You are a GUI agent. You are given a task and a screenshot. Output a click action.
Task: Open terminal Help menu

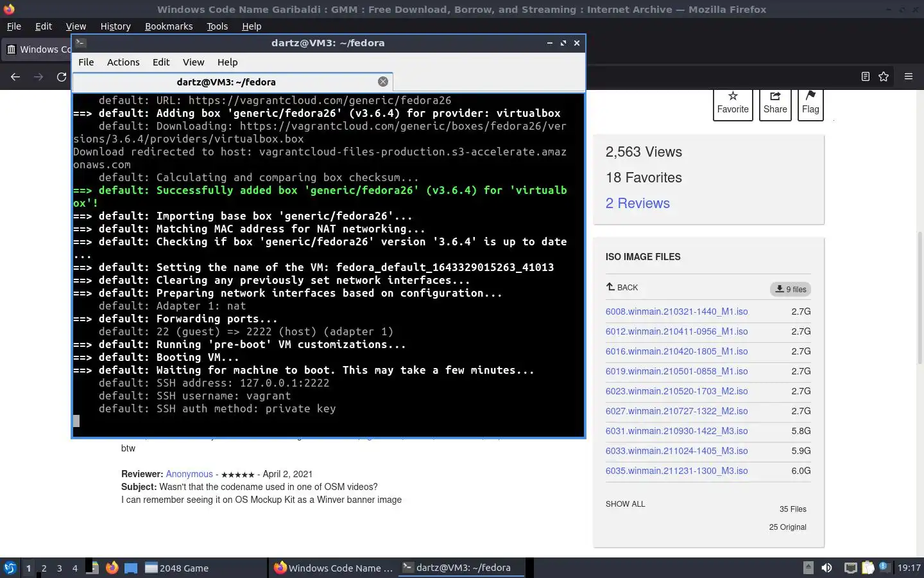pyautogui.click(x=227, y=62)
